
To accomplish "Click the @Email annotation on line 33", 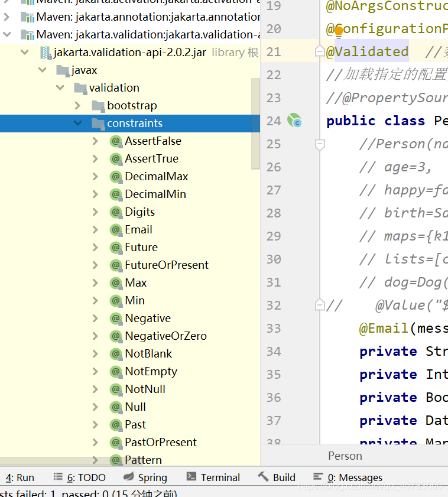I will (x=384, y=328).
